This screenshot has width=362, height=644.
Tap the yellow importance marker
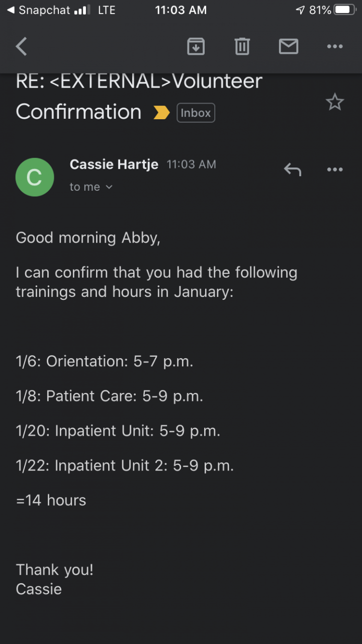coord(161,113)
